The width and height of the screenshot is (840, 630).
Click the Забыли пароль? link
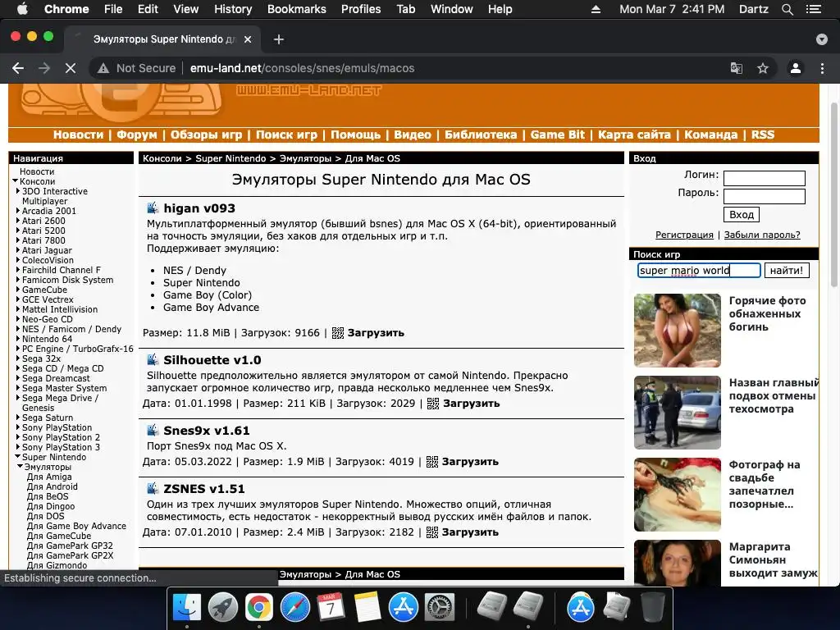(x=762, y=235)
